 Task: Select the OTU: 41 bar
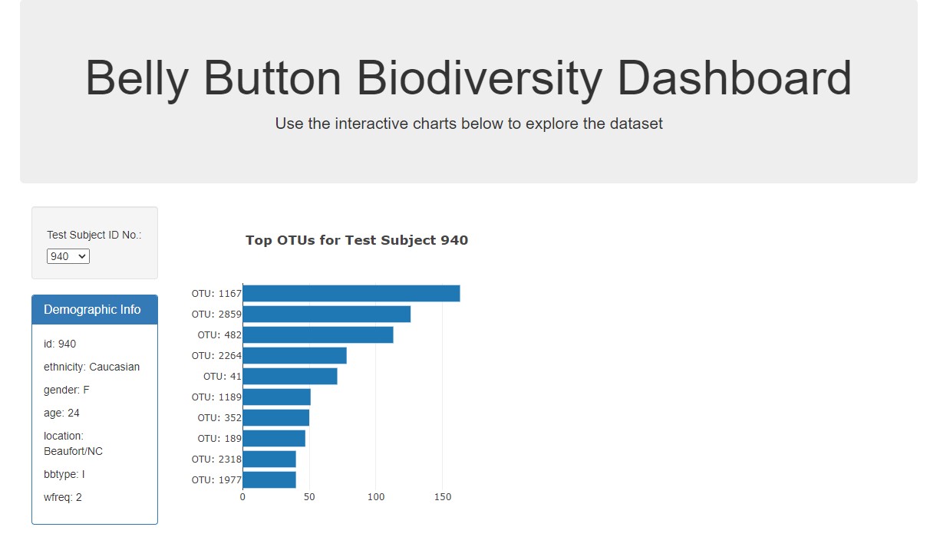point(290,376)
